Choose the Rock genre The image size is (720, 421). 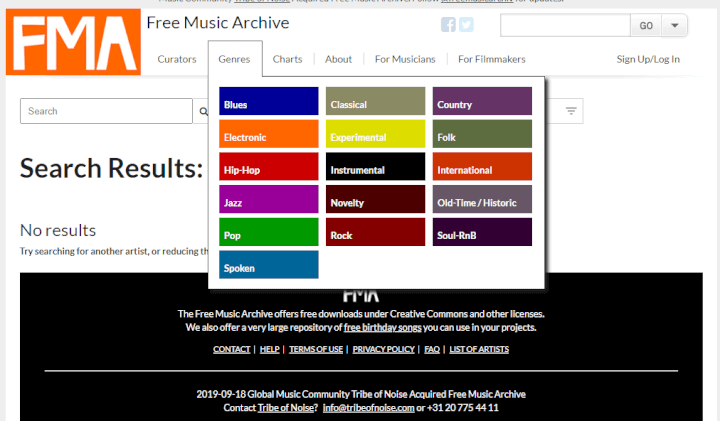point(376,232)
